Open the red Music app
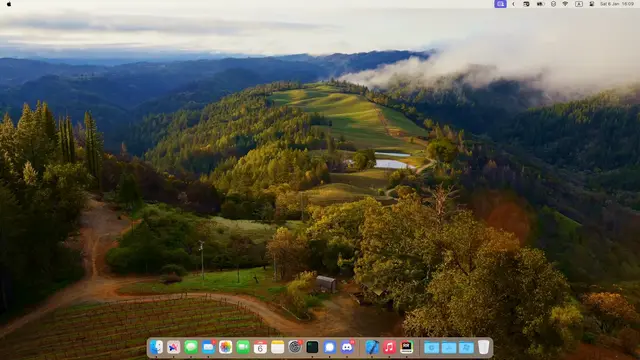640x360 pixels. pyautogui.click(x=389, y=347)
